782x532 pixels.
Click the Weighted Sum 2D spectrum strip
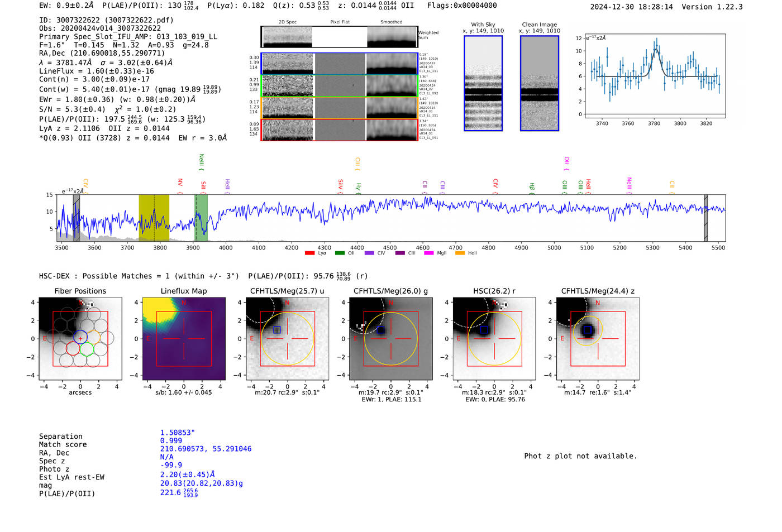[x=340, y=37]
